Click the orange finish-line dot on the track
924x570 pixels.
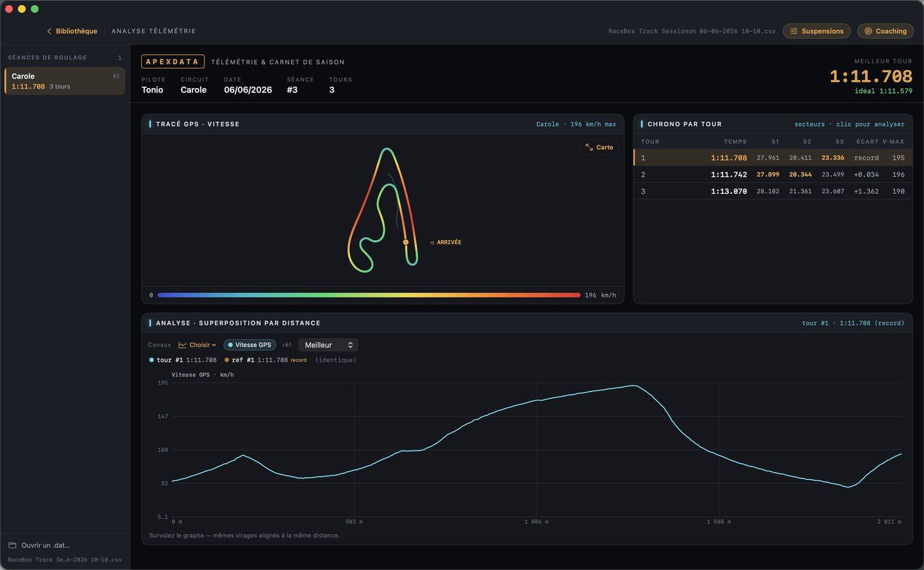pyautogui.click(x=405, y=243)
